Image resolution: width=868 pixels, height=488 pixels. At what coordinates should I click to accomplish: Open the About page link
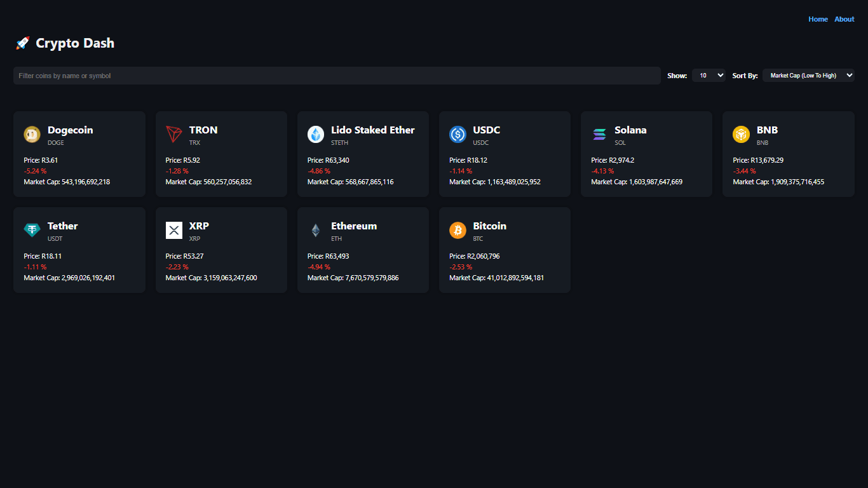tap(844, 19)
